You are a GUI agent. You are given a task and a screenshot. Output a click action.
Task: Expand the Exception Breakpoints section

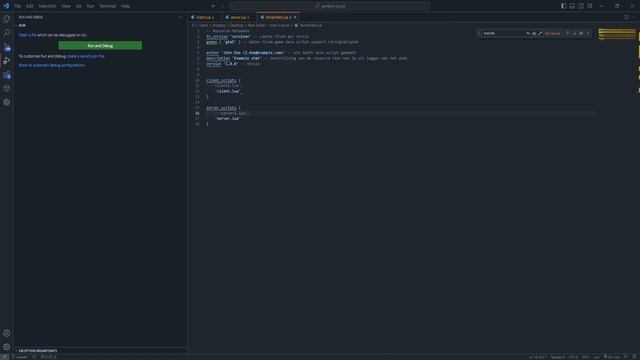(x=100, y=351)
